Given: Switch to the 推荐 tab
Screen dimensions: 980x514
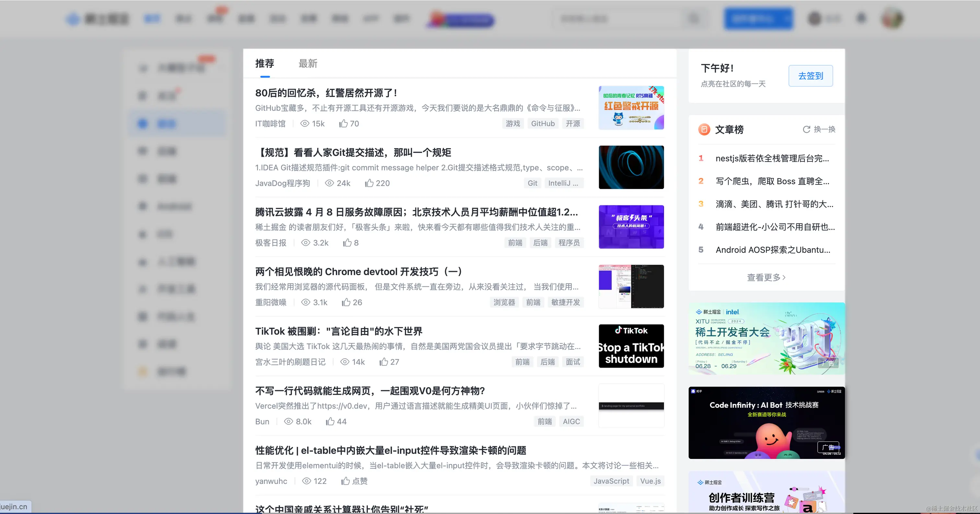Looking at the screenshot, I should click(265, 64).
